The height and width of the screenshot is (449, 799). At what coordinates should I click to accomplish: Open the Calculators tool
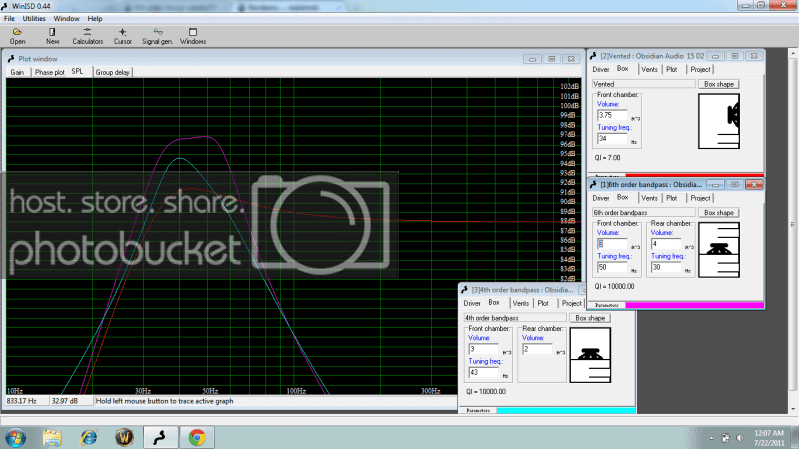(87, 36)
